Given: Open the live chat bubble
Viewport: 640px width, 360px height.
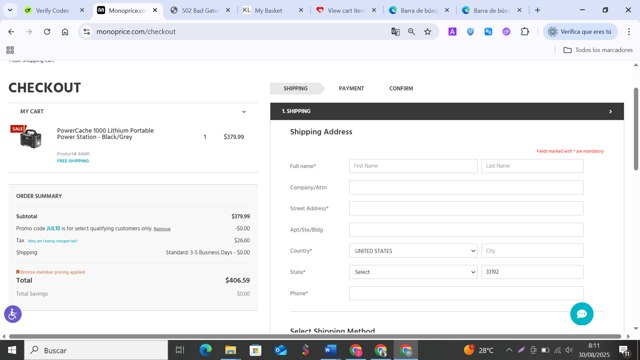Looking at the screenshot, I should coord(582,313).
